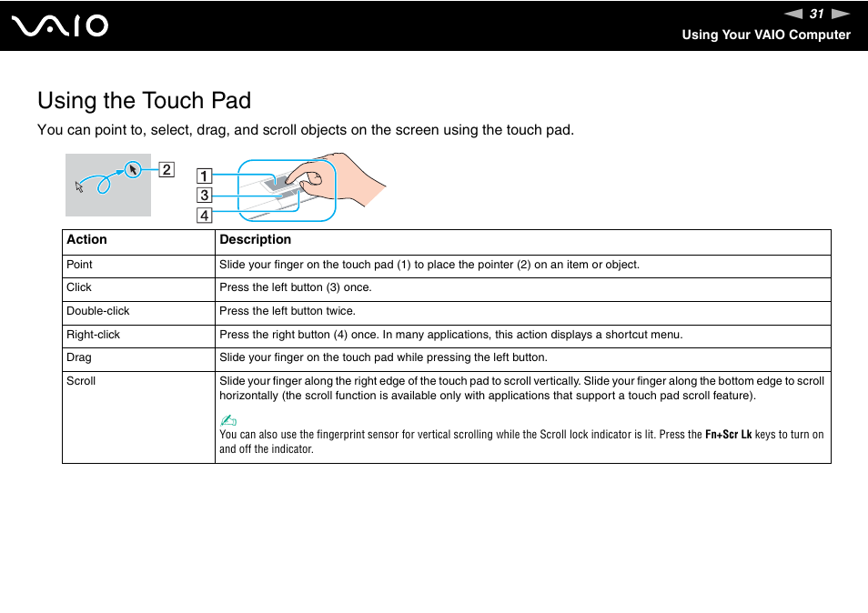Click the page number 31
This screenshot has height=613, width=868.
coord(816,14)
